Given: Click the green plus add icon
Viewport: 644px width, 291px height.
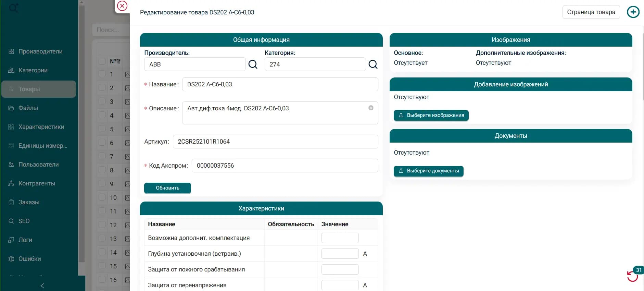Looking at the screenshot, I should point(633,12).
